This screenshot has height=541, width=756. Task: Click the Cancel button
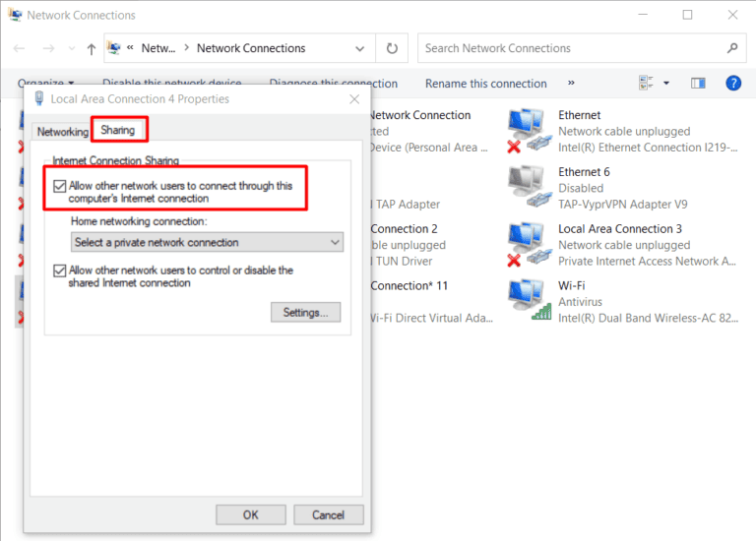pyautogui.click(x=328, y=514)
